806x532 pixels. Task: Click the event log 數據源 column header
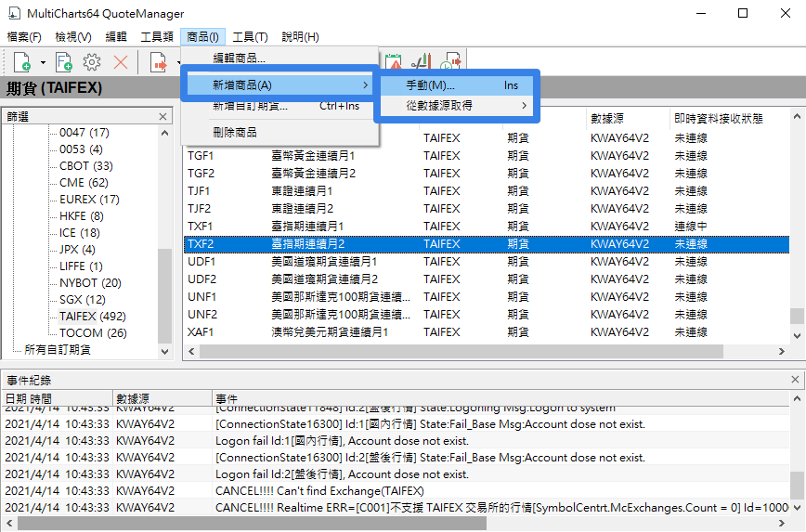(x=162, y=399)
